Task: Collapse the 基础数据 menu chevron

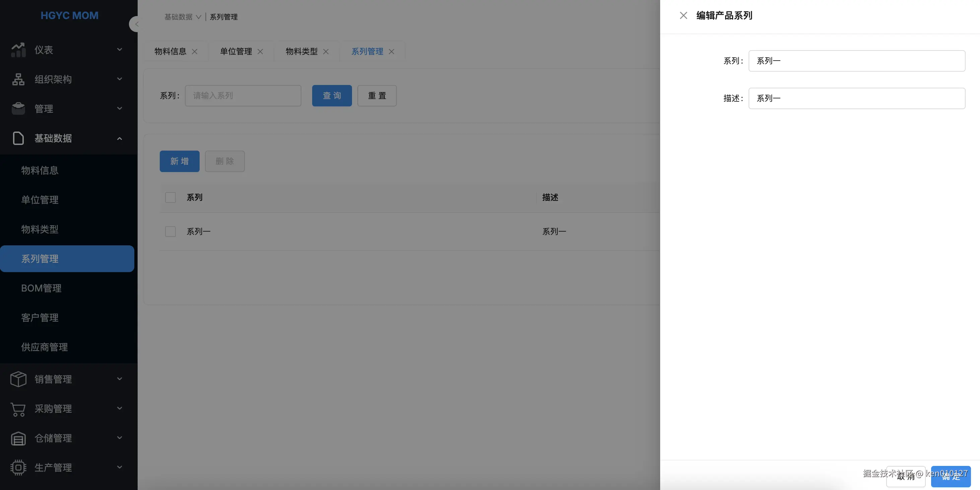Action: coord(120,138)
